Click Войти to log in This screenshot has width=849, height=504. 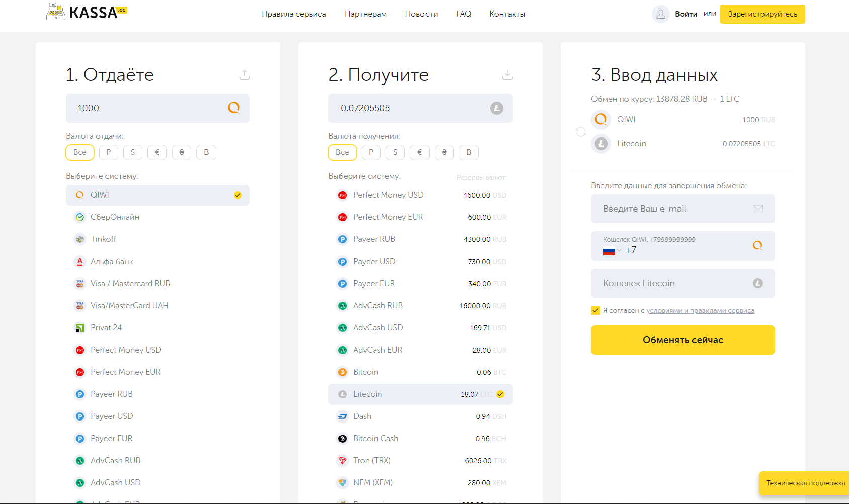[x=686, y=14]
